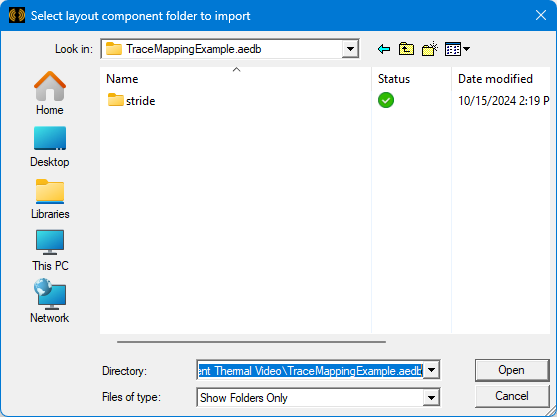557x417 pixels.
Task: Open Libraries in the sidebar
Action: point(50,199)
